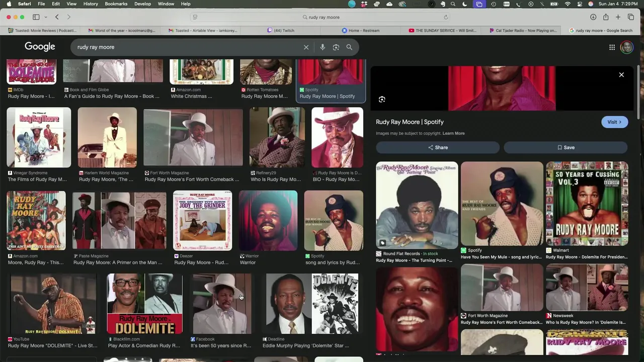Open the File menu
The width and height of the screenshot is (644, 362).
tap(41, 4)
